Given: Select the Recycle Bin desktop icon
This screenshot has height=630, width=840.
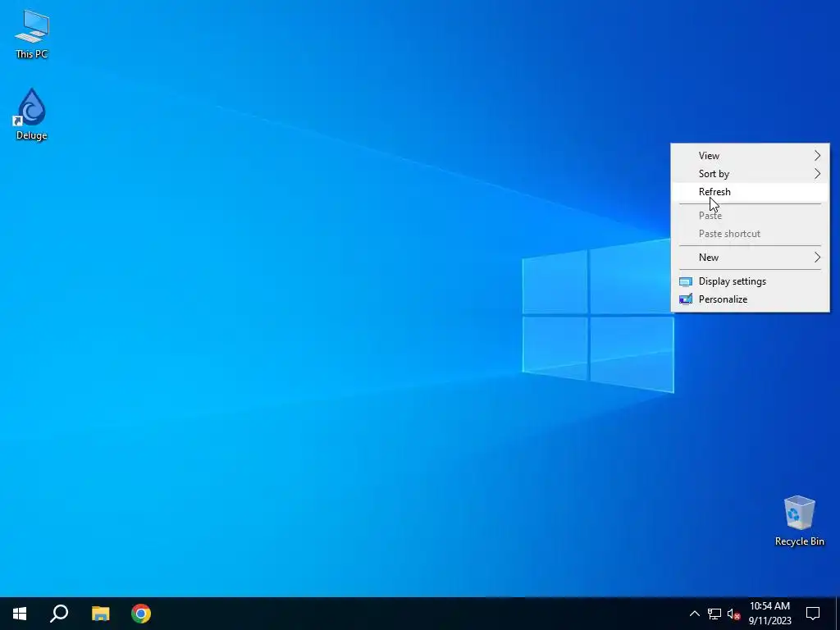Looking at the screenshot, I should point(799,521).
